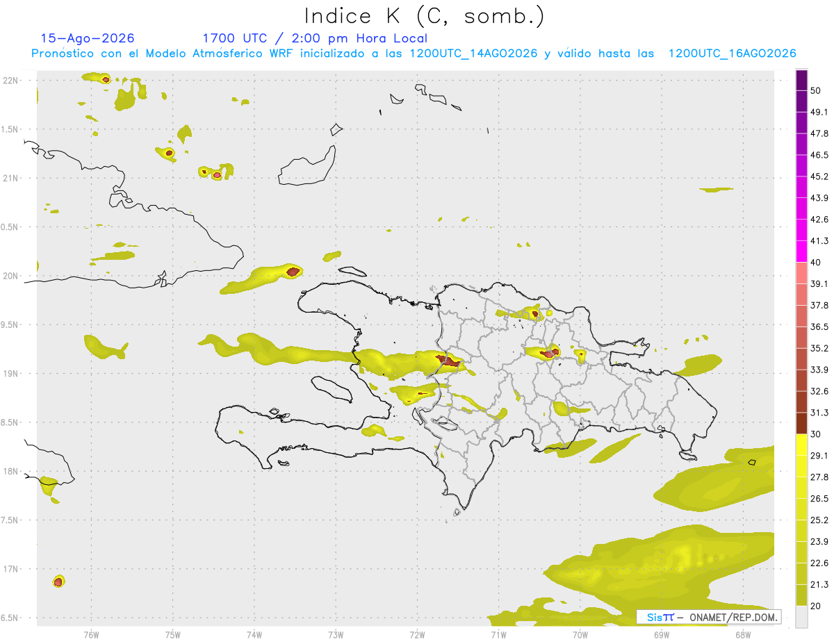Select the '15-Ago-2026' forecast date label
Screen dimensions: 834x644
coord(88,38)
